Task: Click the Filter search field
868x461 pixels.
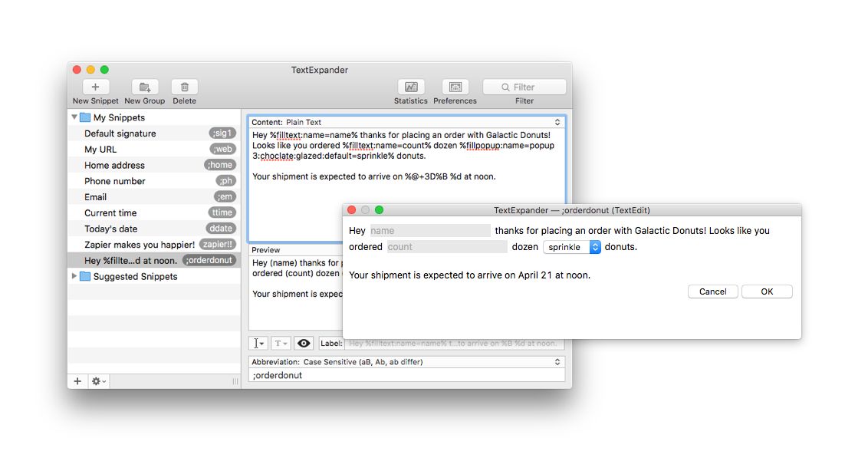Action: (x=524, y=87)
